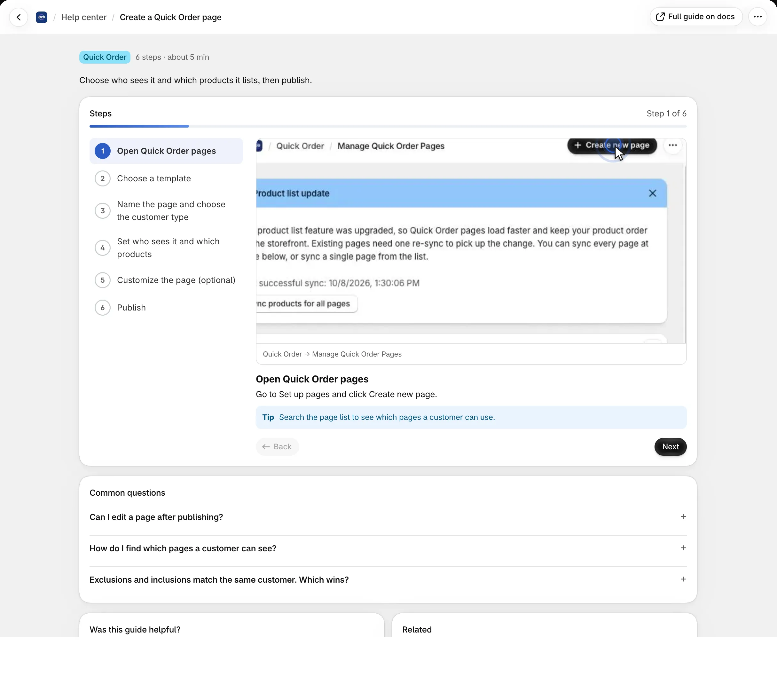Click the Related heading

(417, 630)
